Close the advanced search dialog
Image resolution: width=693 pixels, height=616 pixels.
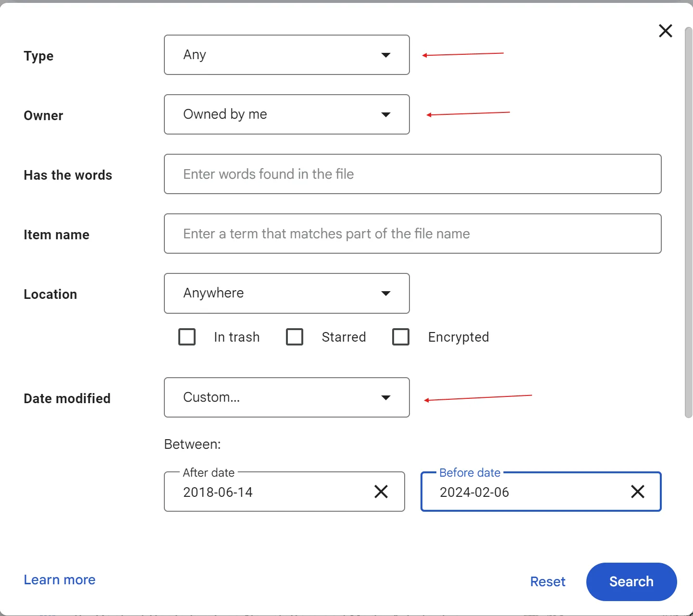point(666,31)
